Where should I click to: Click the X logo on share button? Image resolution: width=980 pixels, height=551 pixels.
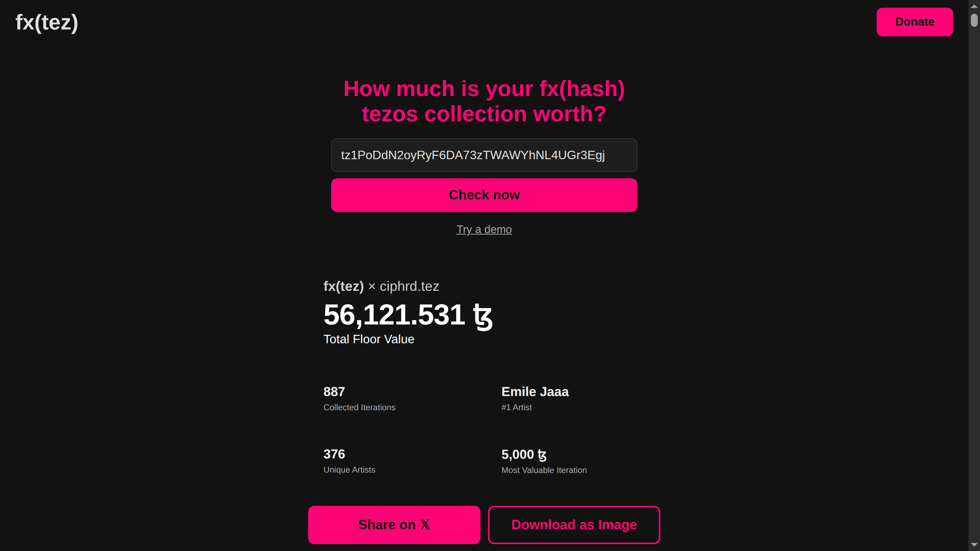tap(425, 525)
